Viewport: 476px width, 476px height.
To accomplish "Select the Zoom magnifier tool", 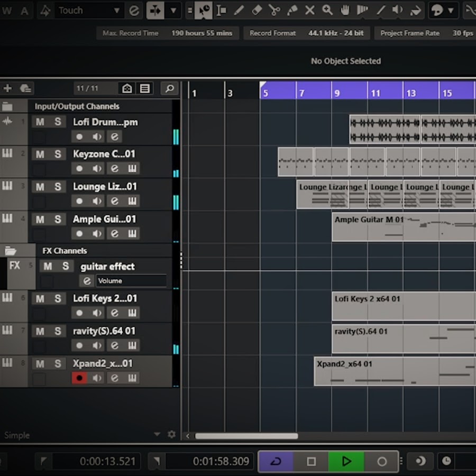I will [327, 10].
